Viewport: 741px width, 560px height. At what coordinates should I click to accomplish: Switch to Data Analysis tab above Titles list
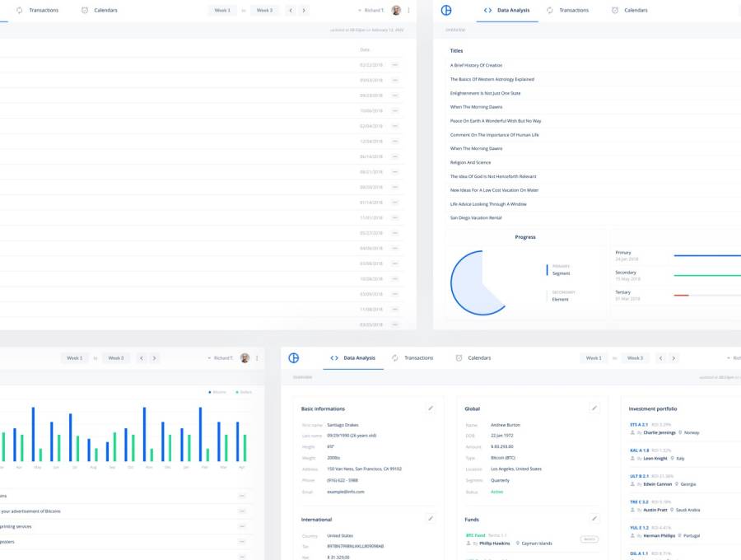click(507, 11)
